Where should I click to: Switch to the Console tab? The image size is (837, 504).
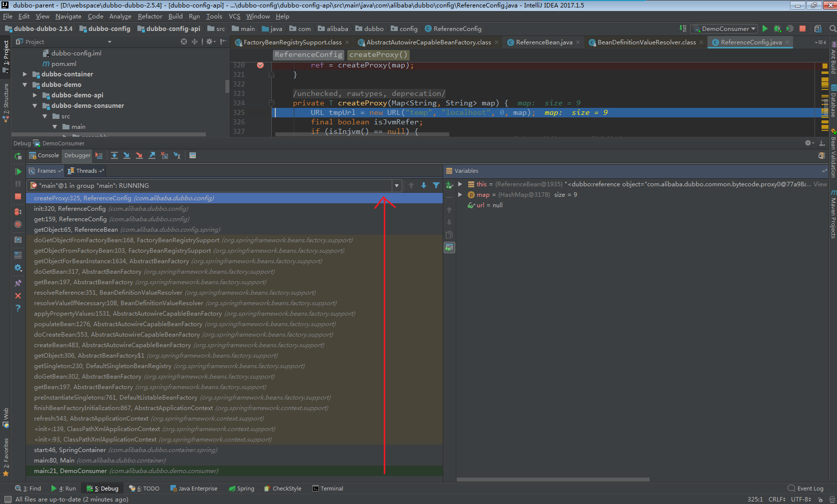coord(44,155)
